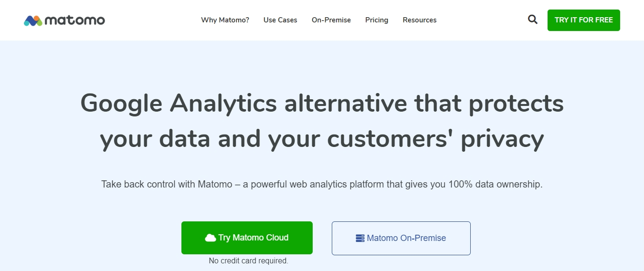Click the "No credit card required." note

[x=249, y=261]
